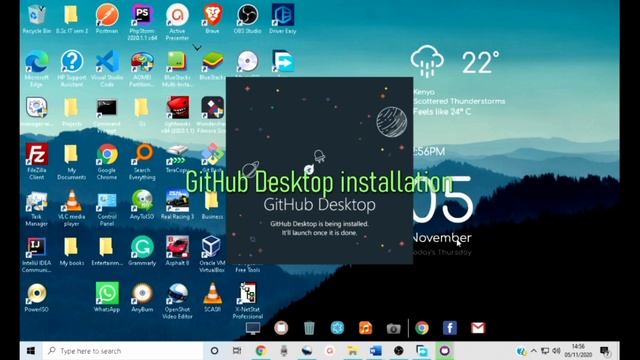Screen dimensions: 640x360
Task: Open the SCASII VLC-cone shortcut
Action: 212,298
